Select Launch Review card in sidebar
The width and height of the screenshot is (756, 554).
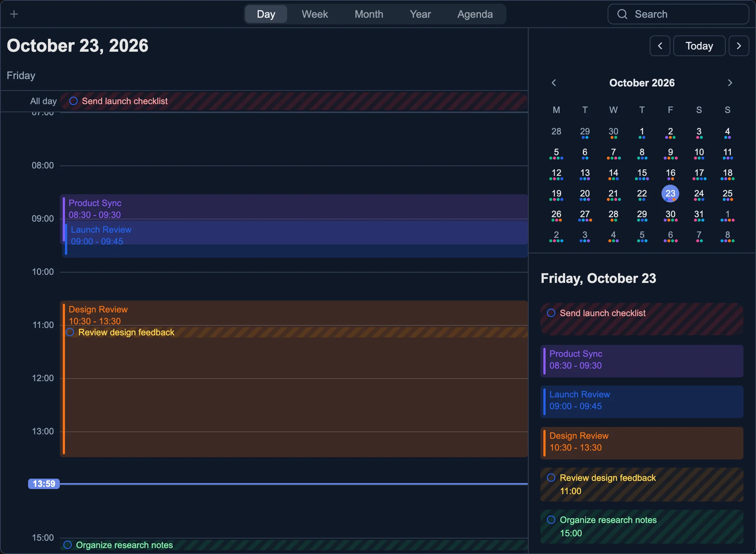click(642, 401)
